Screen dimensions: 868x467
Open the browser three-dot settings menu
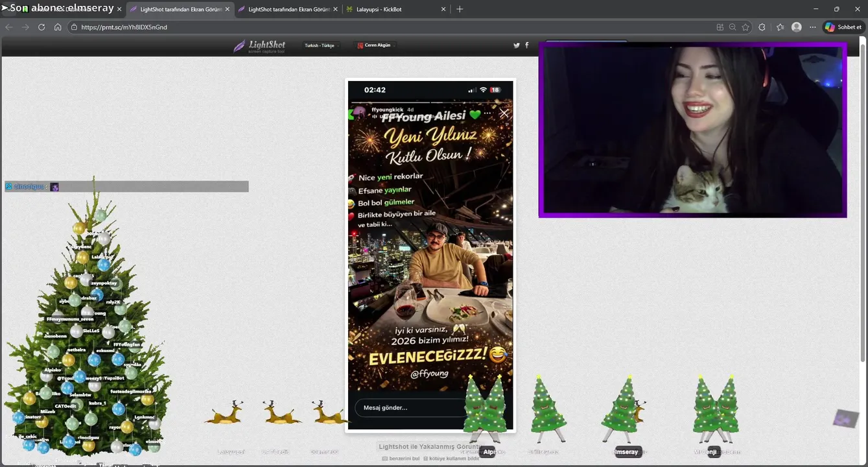pos(813,27)
